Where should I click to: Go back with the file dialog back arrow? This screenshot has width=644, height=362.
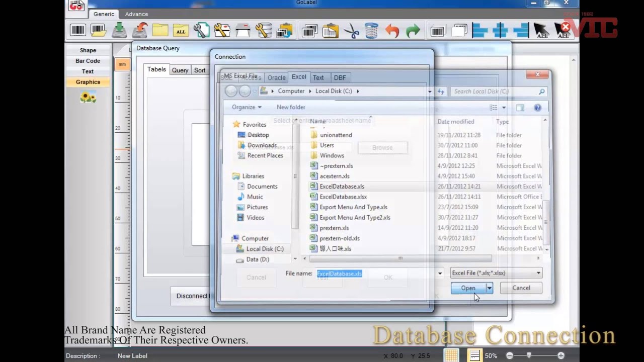tap(231, 91)
